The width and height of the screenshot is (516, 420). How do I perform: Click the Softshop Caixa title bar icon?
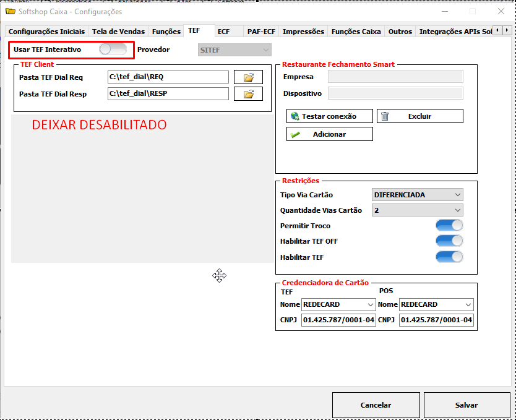10,11
